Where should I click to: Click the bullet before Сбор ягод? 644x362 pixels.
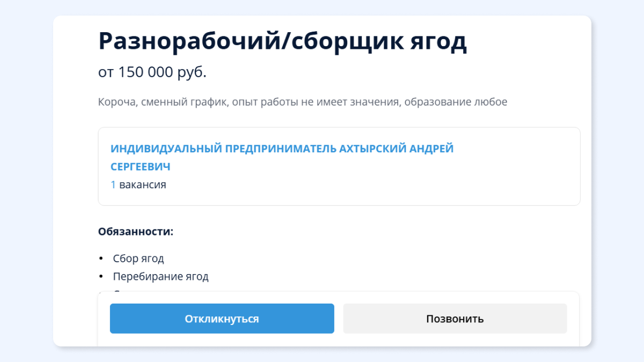click(x=101, y=258)
